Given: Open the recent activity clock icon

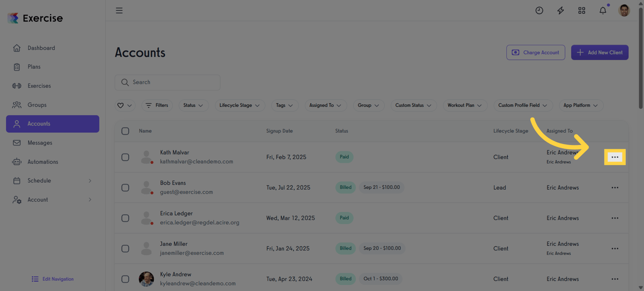Looking at the screenshot, I should 539,10.
